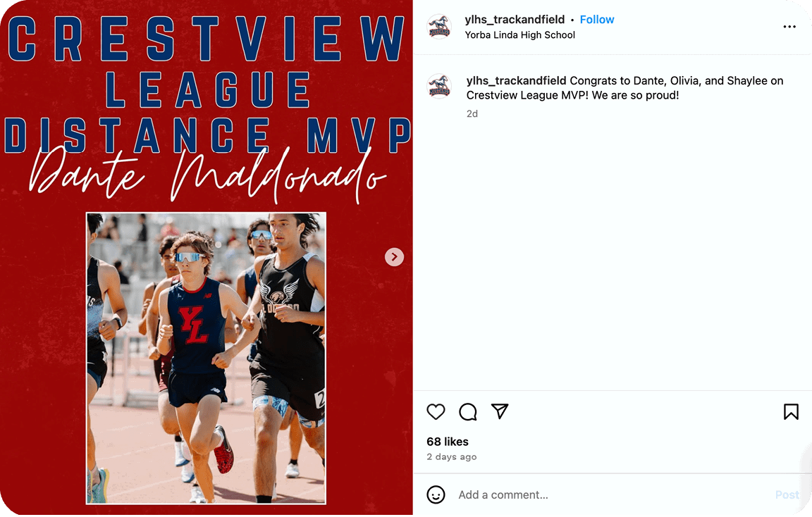Open ylhs_trackandfield username in header
This screenshot has height=517, width=812.
515,20
